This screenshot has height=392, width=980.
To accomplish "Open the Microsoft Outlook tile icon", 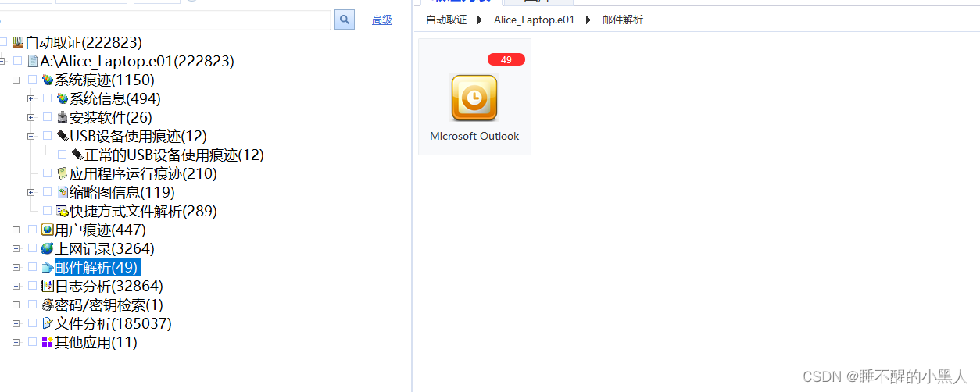I will tap(474, 98).
